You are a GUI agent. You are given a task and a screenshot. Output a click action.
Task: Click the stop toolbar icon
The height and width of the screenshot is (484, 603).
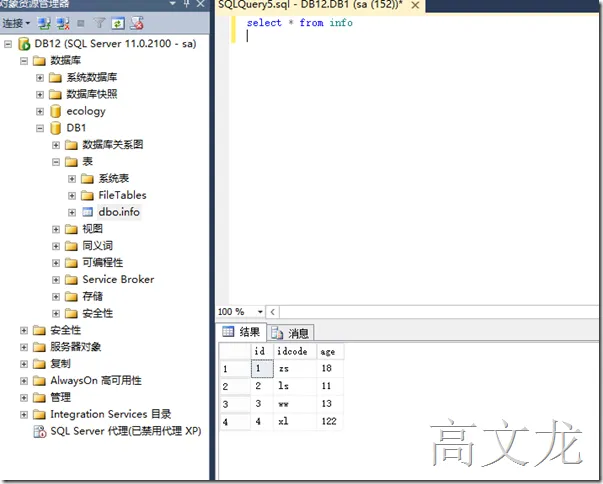point(81,24)
